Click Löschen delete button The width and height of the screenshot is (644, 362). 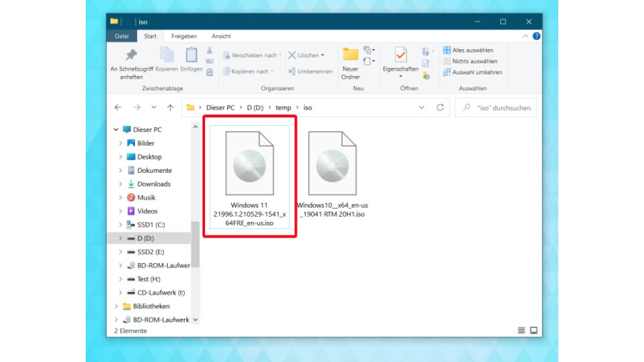(x=303, y=55)
